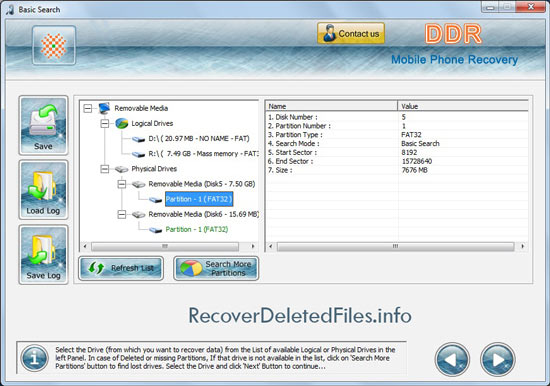Image resolution: width=550 pixels, height=386 pixels.
Task: Click the Value column header
Action: tap(463, 106)
